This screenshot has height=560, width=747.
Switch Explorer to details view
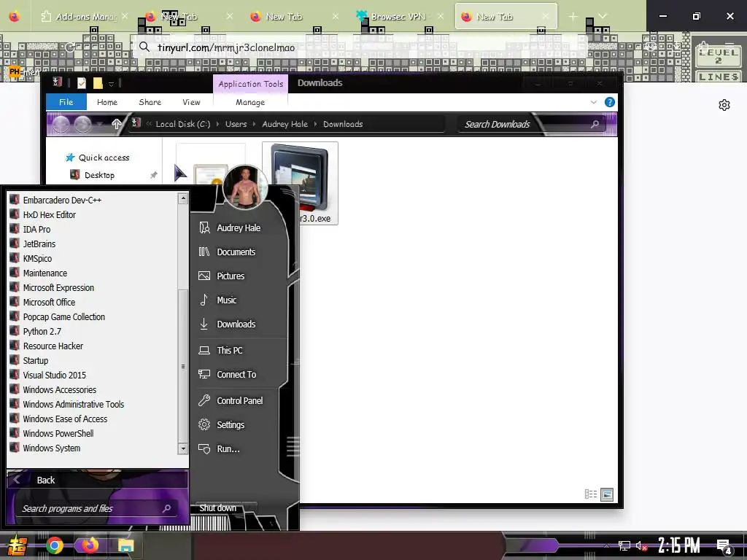point(591,494)
